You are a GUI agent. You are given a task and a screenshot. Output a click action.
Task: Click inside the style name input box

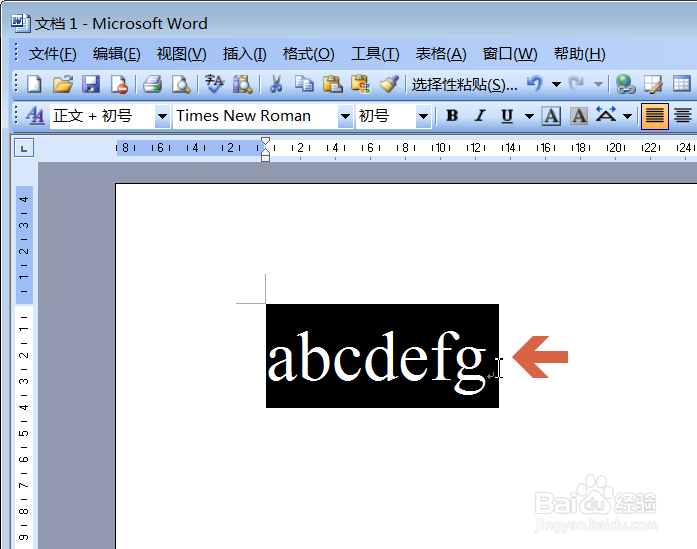click(x=102, y=116)
